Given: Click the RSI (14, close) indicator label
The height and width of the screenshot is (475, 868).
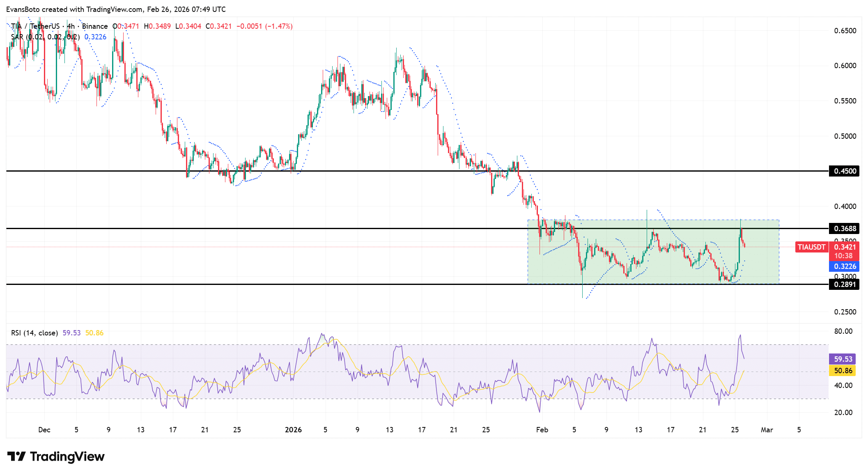Looking at the screenshot, I should 34,333.
